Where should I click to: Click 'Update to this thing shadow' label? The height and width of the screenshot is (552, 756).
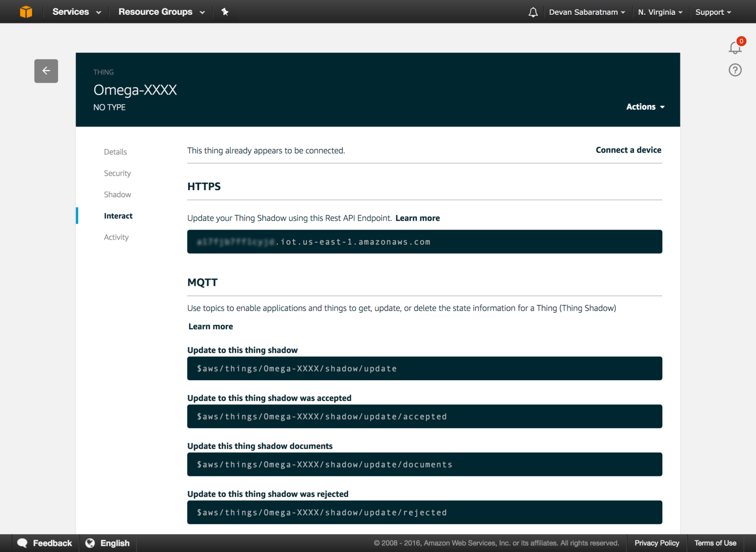pos(242,350)
